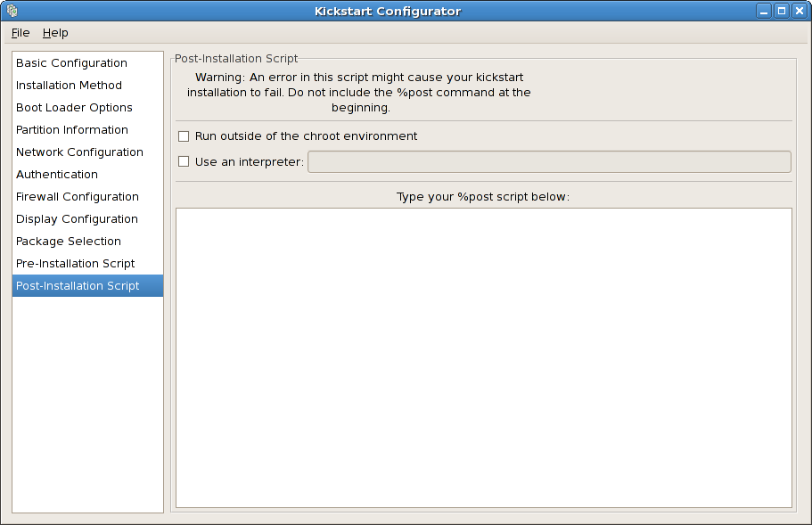Click the interpreter path text field

[x=548, y=161]
